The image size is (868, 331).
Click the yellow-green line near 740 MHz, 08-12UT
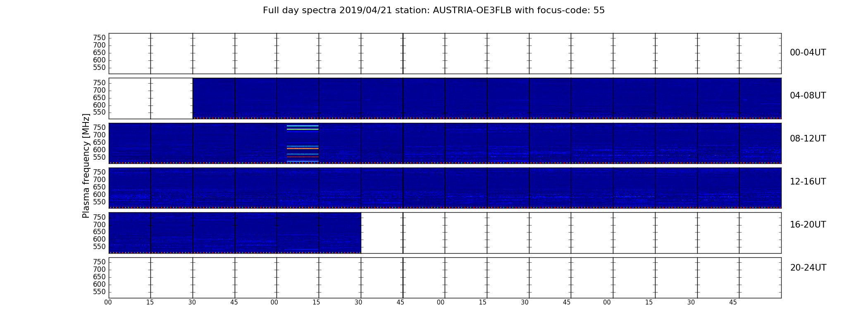click(x=303, y=130)
